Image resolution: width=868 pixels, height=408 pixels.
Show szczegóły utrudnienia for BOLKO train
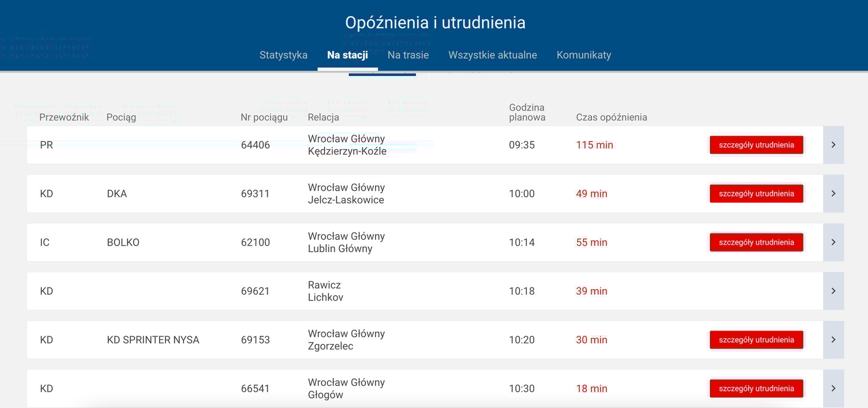pyautogui.click(x=756, y=242)
